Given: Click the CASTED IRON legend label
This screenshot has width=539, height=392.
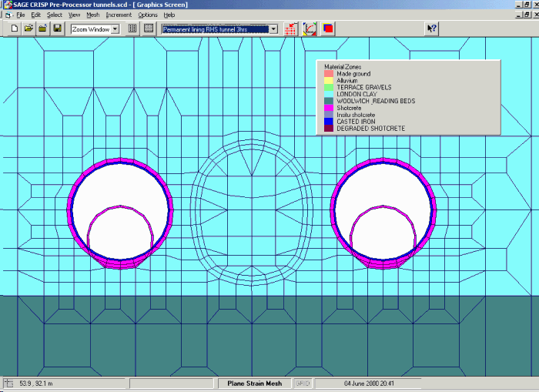Looking at the screenshot, I should tap(356, 122).
